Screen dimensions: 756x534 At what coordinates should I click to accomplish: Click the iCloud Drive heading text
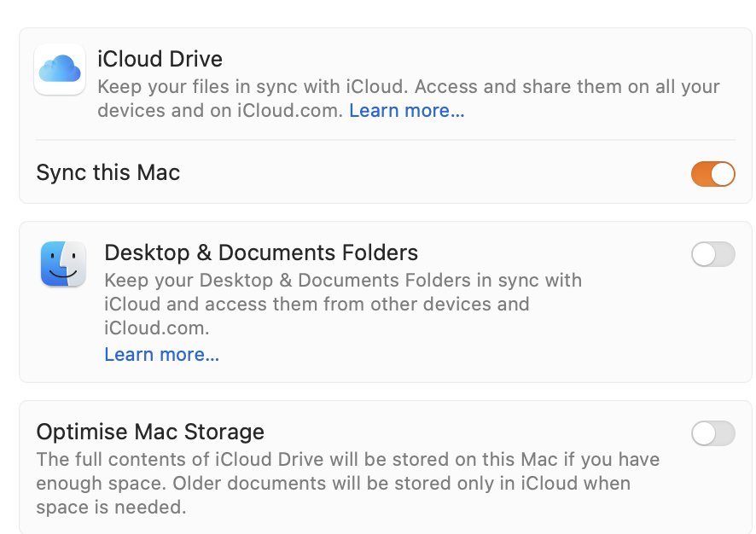pyautogui.click(x=160, y=60)
